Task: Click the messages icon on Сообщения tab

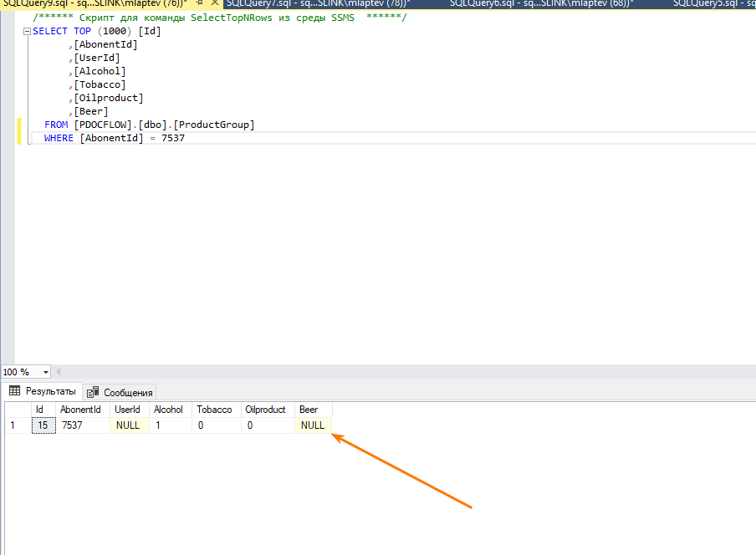Action: point(93,392)
